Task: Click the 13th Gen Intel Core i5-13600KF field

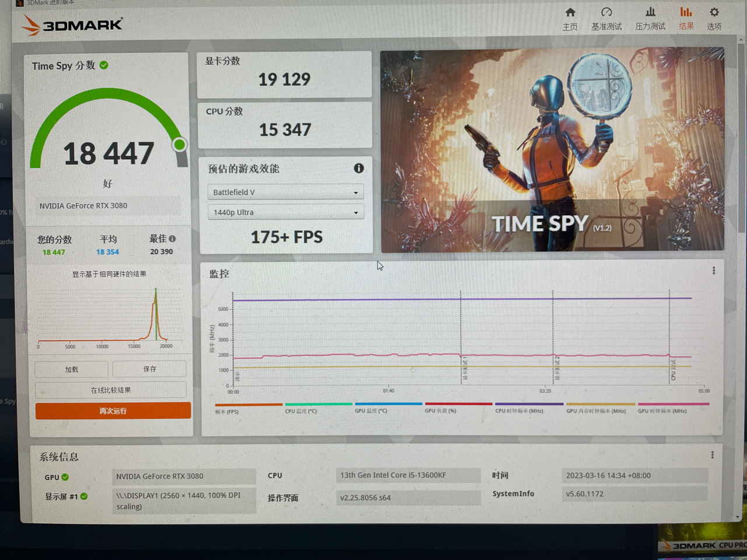Action: (x=408, y=475)
